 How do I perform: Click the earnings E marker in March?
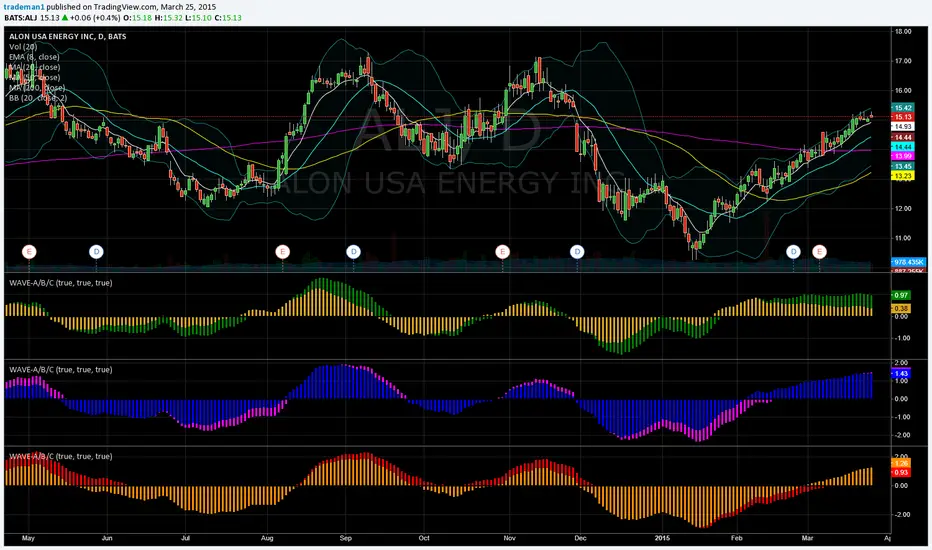pos(820,252)
